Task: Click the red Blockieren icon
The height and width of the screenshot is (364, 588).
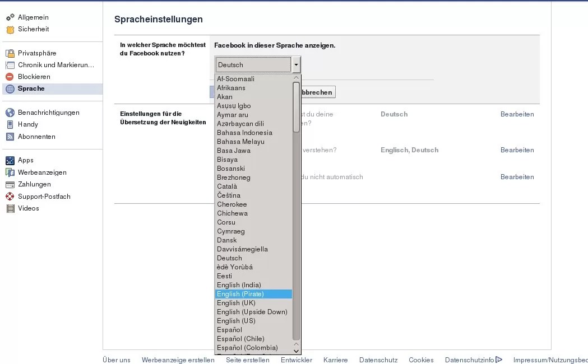Action: pos(10,77)
